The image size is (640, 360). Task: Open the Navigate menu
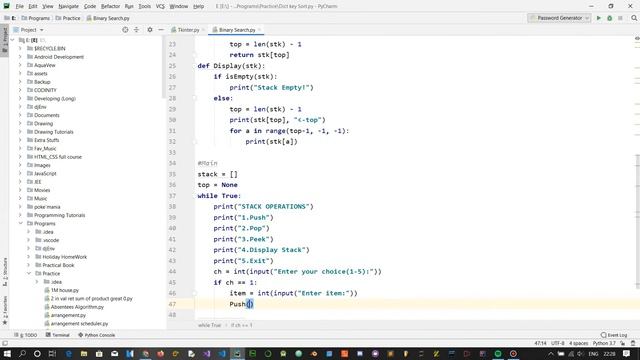(68, 6)
